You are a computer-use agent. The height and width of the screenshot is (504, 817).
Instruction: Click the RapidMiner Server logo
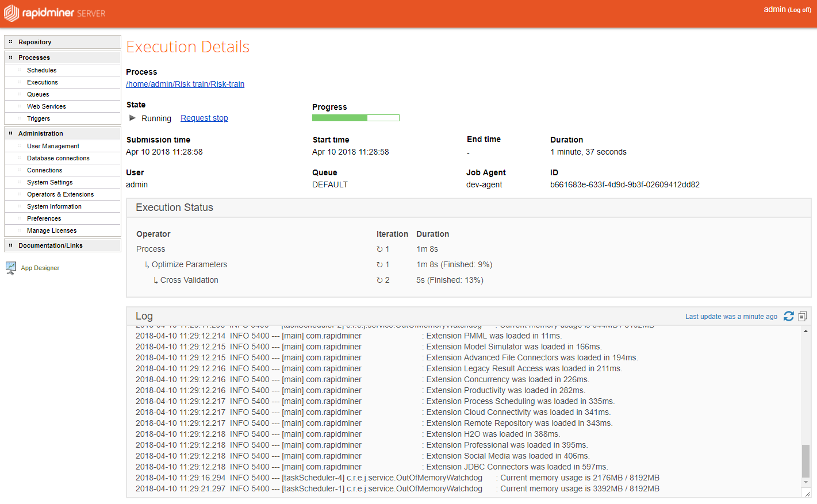click(x=55, y=13)
